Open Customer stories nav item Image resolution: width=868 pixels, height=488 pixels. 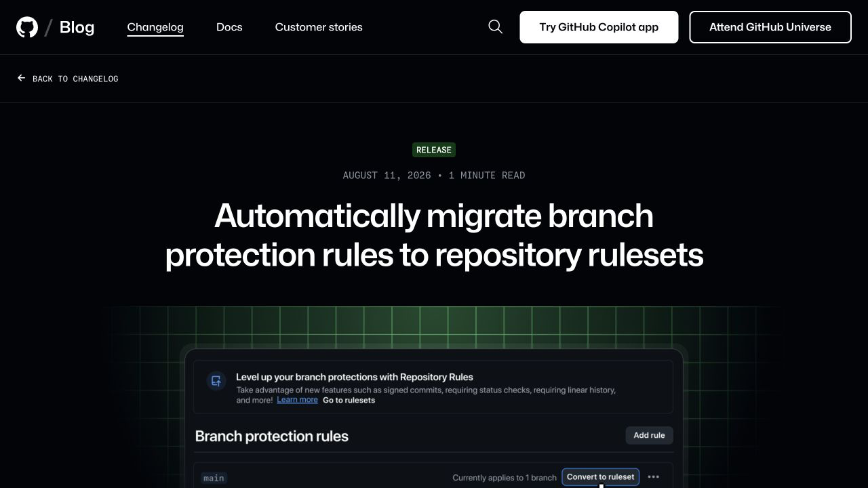(x=319, y=27)
